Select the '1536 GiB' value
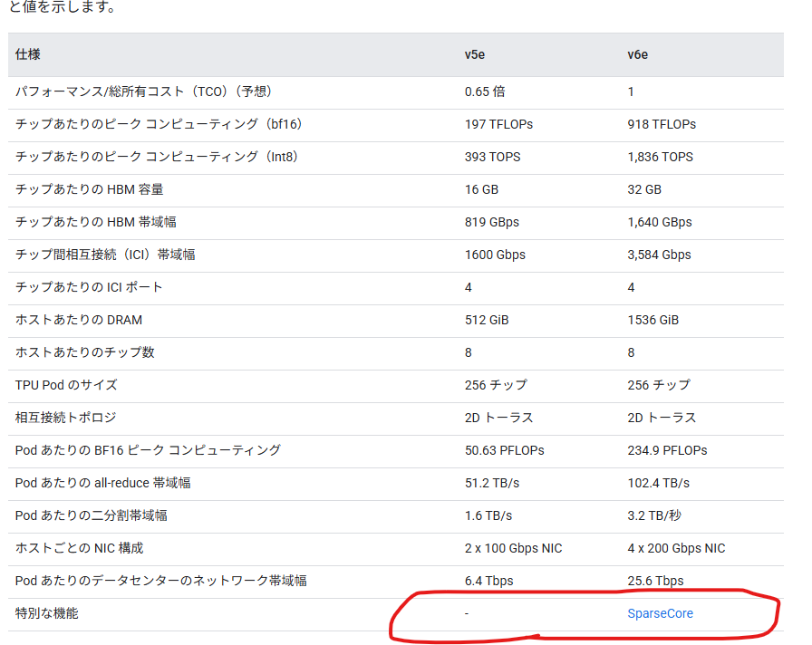The width and height of the screenshot is (812, 645). point(653,320)
